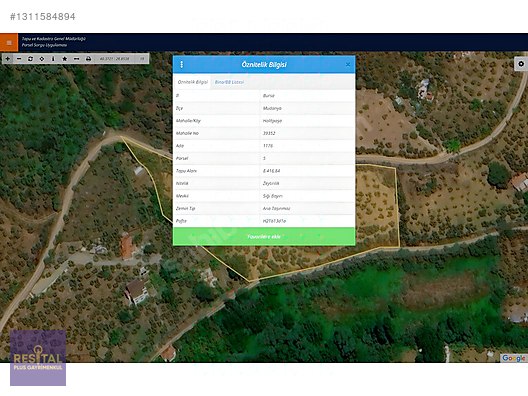The image size is (528, 396).
Task: Click the zoom level value in toolbar
Action: 142,59
